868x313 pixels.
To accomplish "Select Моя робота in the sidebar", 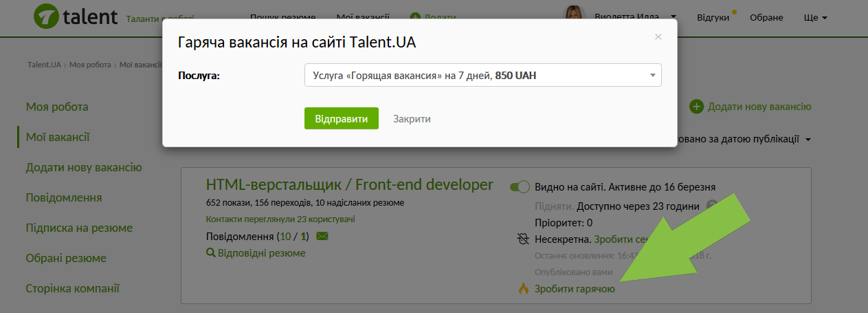I will [57, 107].
